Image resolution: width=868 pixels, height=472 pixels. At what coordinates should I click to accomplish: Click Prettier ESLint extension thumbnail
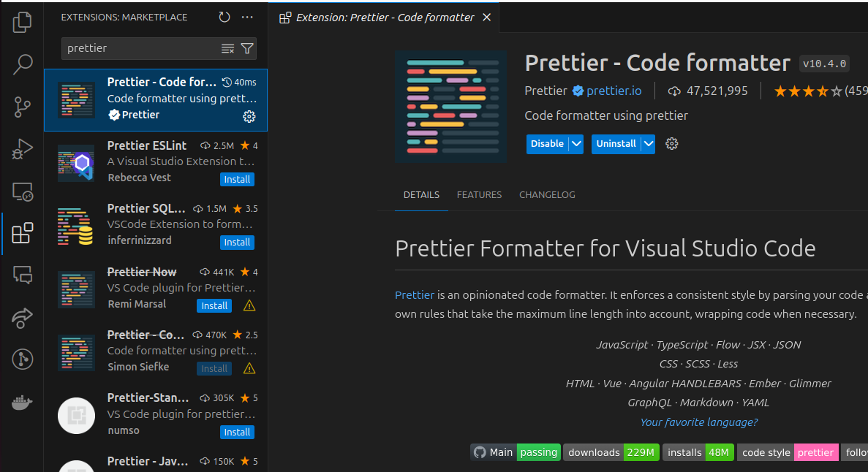(x=76, y=163)
